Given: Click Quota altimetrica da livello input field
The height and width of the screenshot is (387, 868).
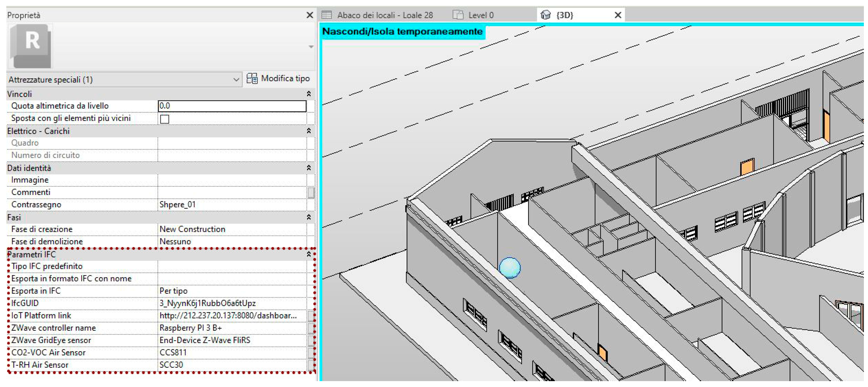Looking at the screenshot, I should (x=232, y=106).
